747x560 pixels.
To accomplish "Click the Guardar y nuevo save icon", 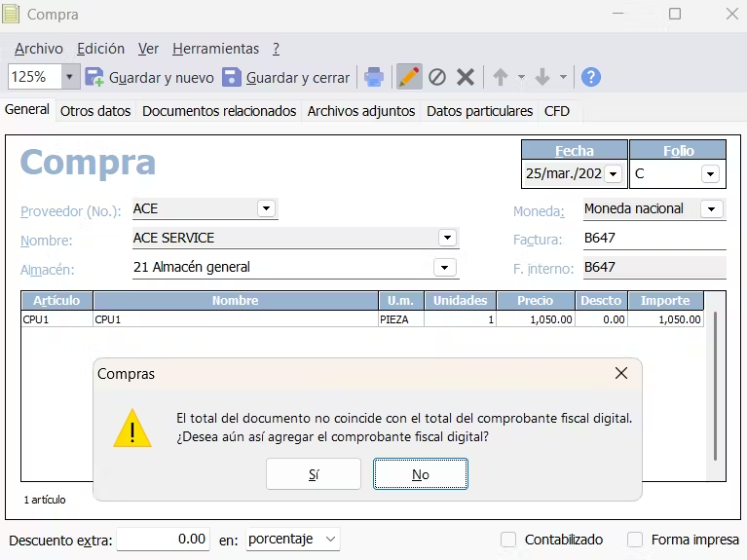I will click(95, 77).
